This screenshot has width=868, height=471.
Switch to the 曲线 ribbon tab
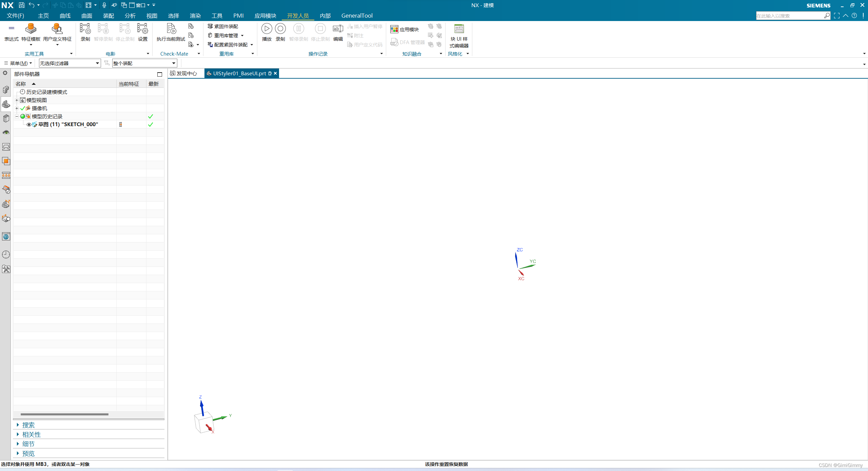65,16
